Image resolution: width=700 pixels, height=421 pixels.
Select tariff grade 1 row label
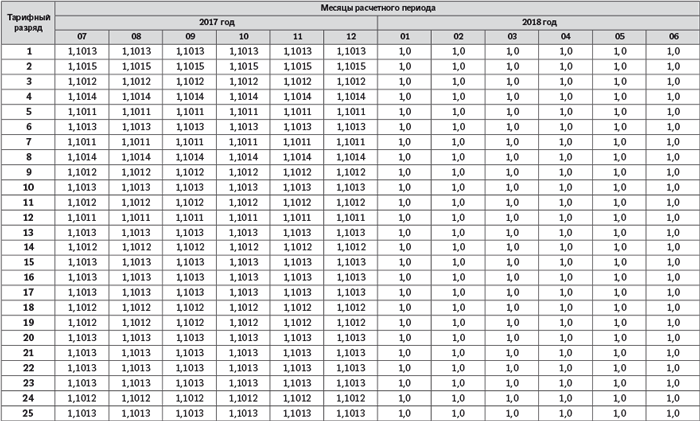(x=28, y=51)
